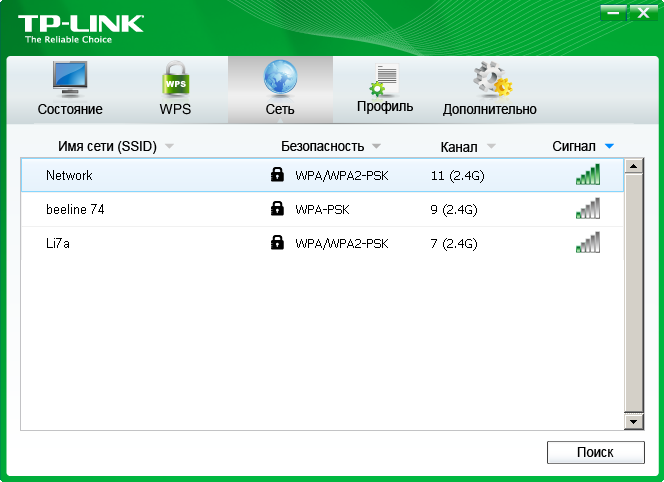The height and width of the screenshot is (482, 664).
Task: Click the Имя сети (SSID) column header
Action: pyautogui.click(x=108, y=147)
